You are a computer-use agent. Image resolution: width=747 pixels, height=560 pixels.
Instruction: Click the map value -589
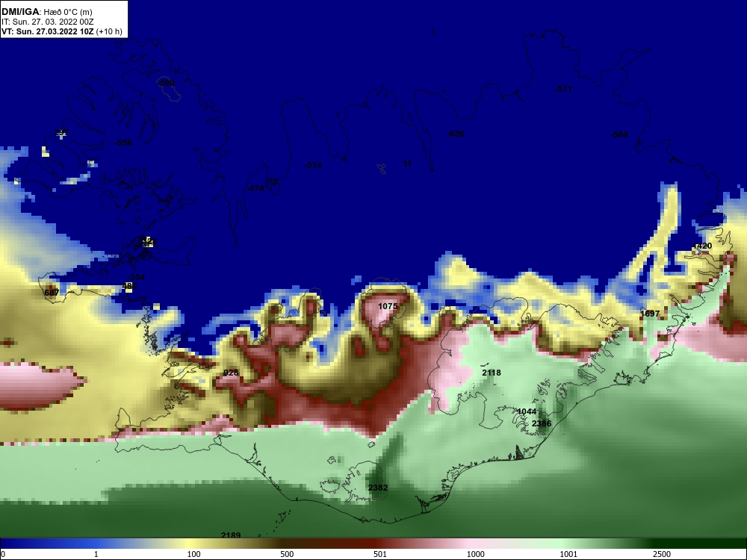(166, 83)
